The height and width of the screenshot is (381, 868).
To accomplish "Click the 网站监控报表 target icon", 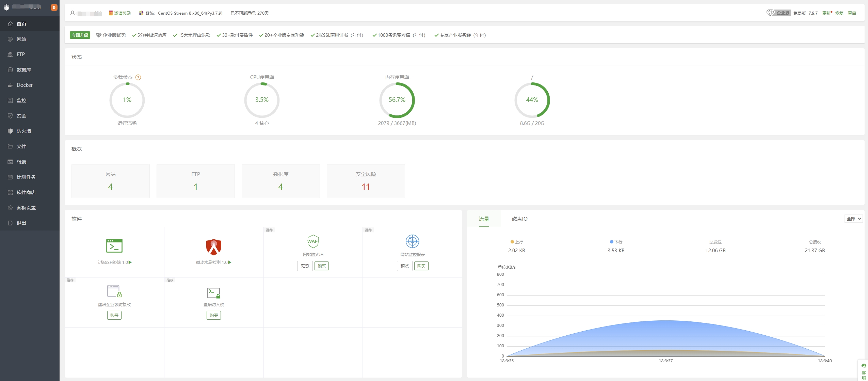I will pyautogui.click(x=412, y=241).
